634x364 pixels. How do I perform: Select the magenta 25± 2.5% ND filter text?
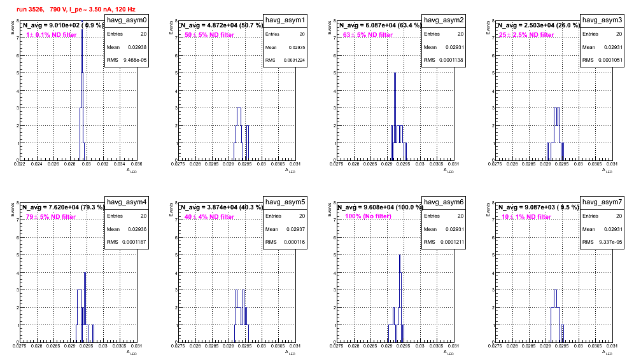coord(526,35)
